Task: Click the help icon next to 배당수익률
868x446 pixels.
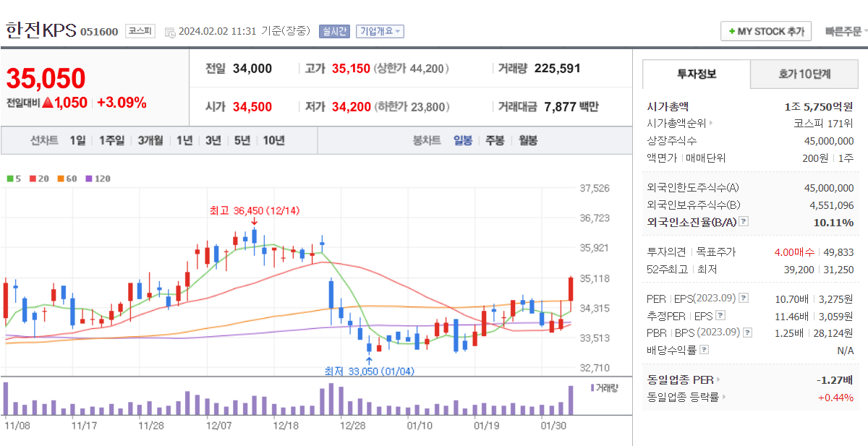Action: (705, 350)
